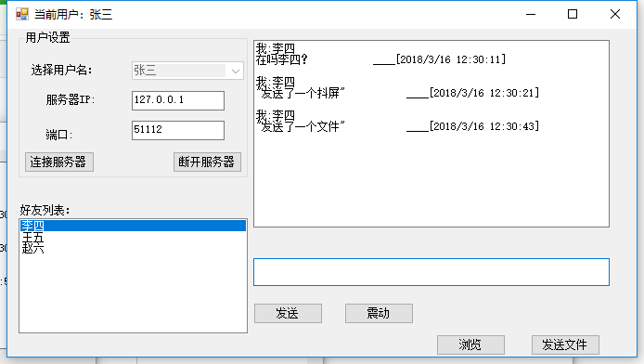Click the app icon in title bar

[x=22, y=14]
